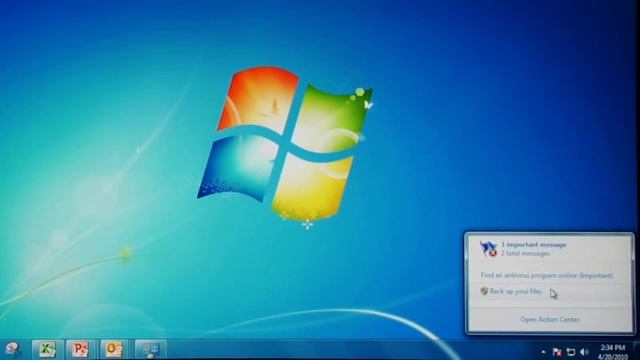640x360 pixels.
Task: Select '1 important message' text
Action: 534,245
